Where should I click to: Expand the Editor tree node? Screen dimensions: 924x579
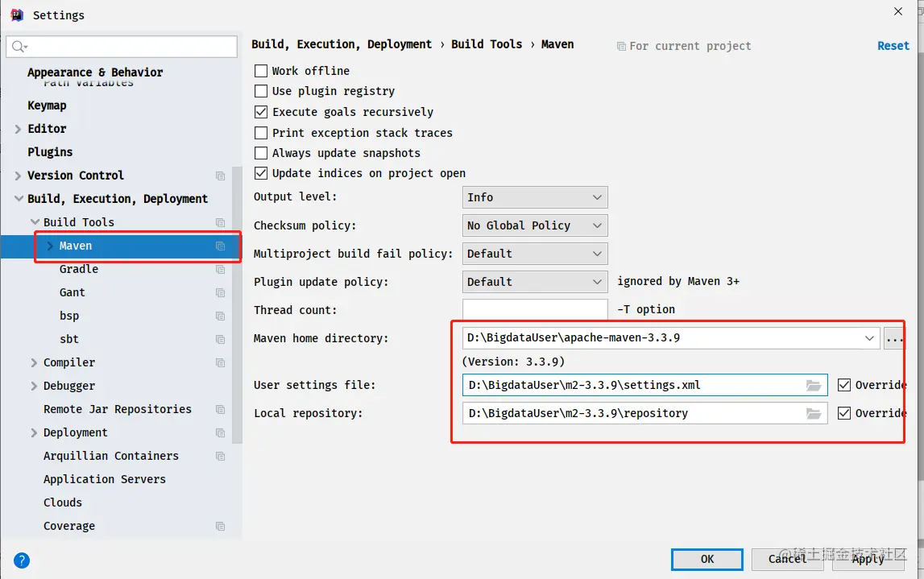pyautogui.click(x=18, y=129)
